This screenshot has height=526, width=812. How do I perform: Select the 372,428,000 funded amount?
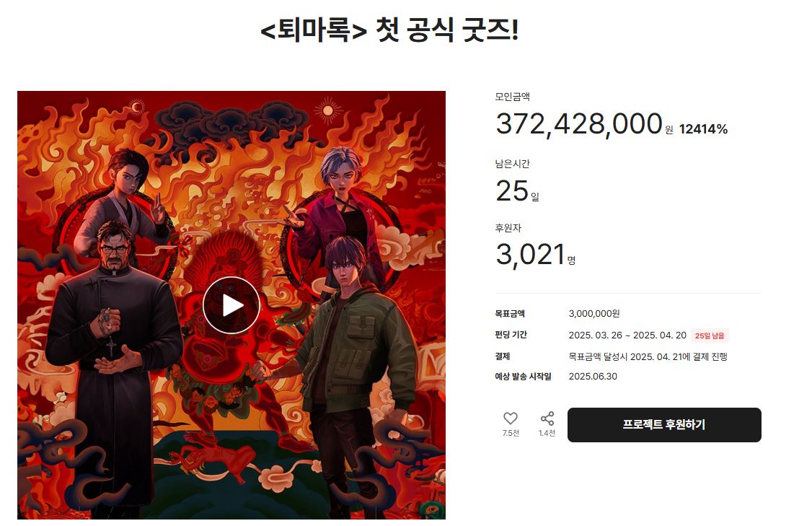pos(579,124)
